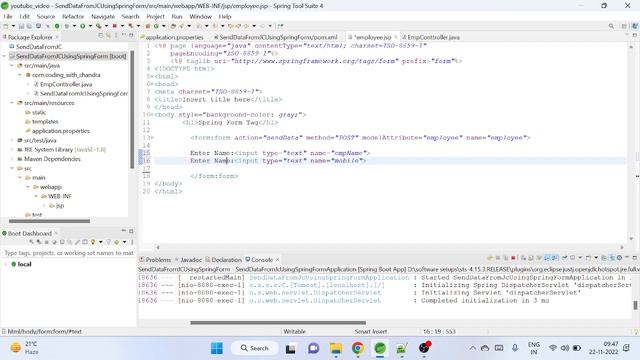Click the Collapse All icon in Package Explorer
Screen dimensions: 640x360
click(x=100, y=36)
